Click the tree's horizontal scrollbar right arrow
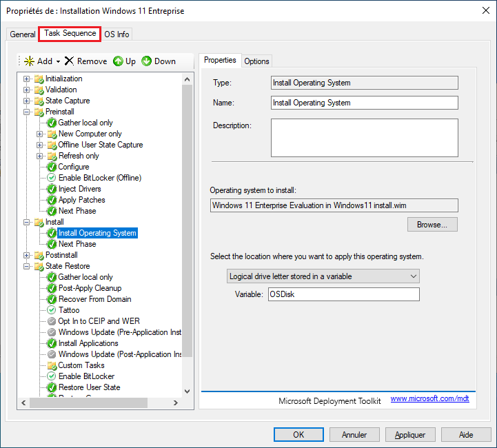 coord(178,403)
